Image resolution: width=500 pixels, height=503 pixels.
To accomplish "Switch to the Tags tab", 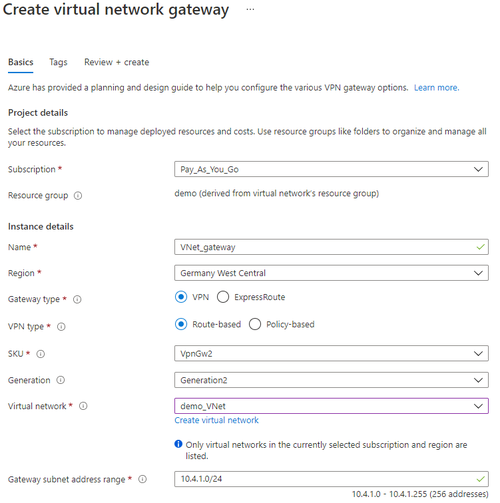I will 58,62.
